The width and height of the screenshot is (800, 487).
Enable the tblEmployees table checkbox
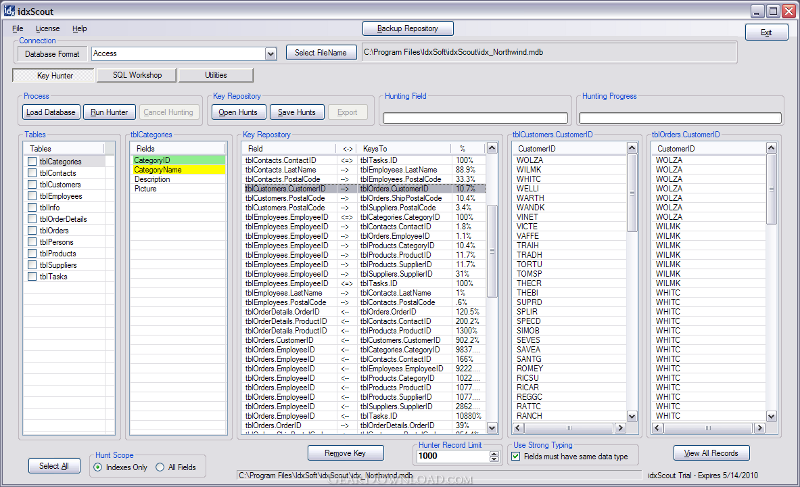pos(32,196)
